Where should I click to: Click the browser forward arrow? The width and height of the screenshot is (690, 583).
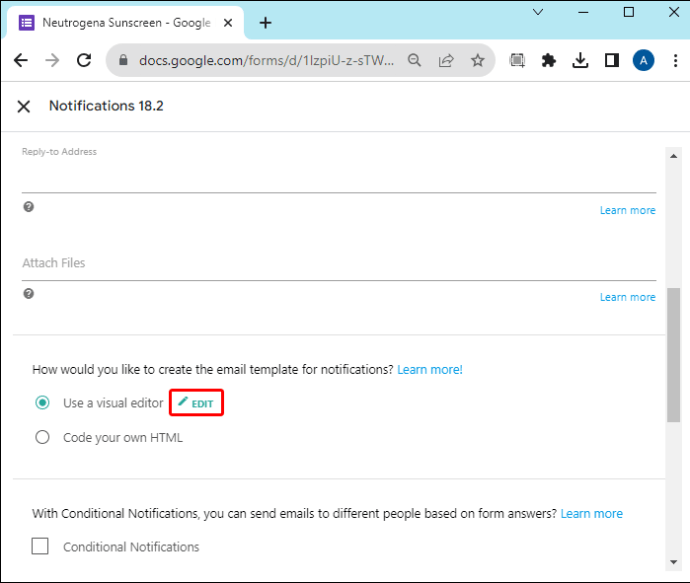[x=52, y=60]
